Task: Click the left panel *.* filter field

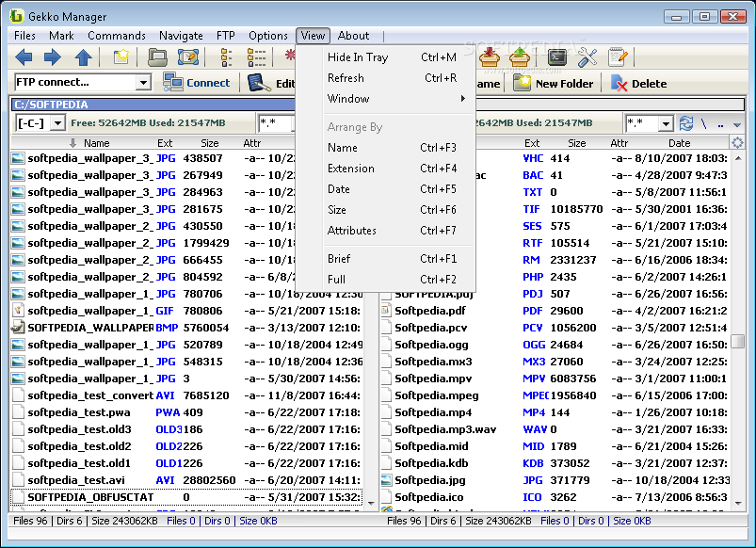Action: click(x=275, y=123)
